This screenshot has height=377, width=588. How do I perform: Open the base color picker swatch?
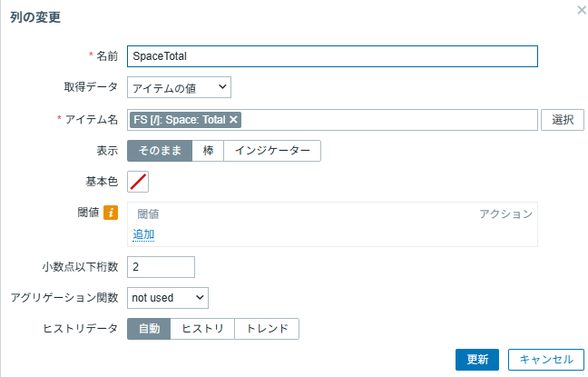point(138,182)
